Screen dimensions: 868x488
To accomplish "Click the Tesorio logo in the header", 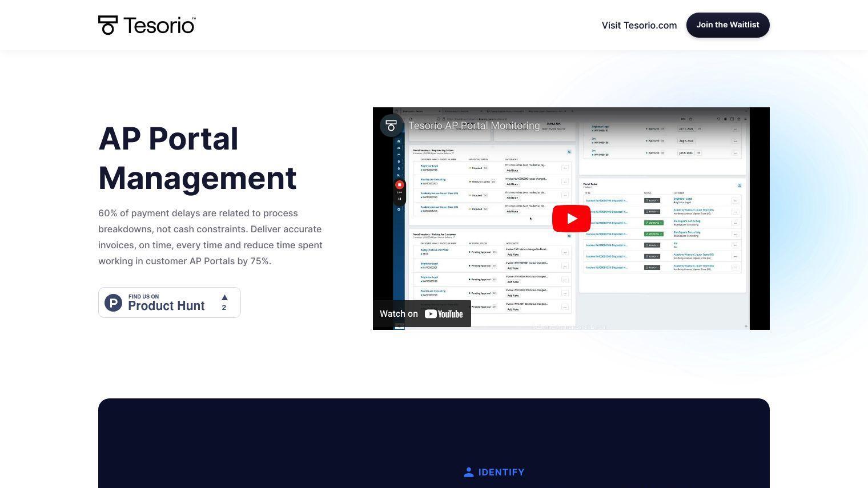I will click(147, 25).
